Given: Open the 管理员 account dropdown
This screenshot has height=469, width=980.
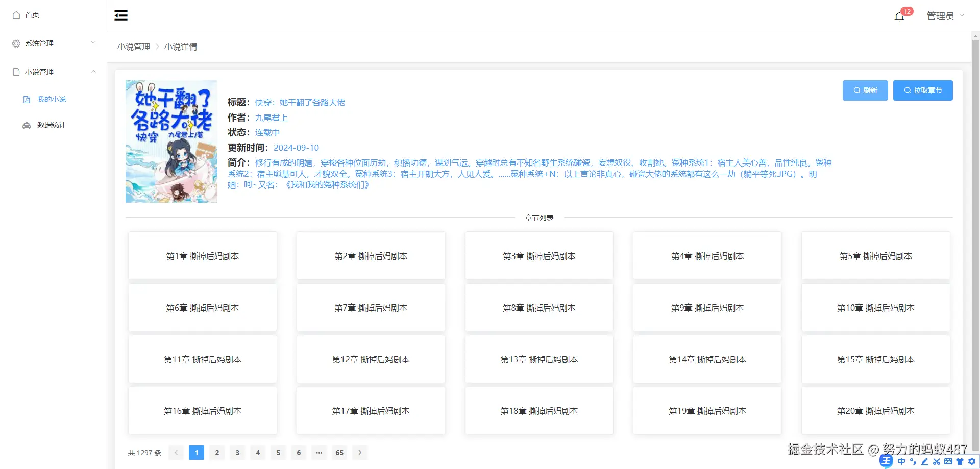Looking at the screenshot, I should click(944, 15).
